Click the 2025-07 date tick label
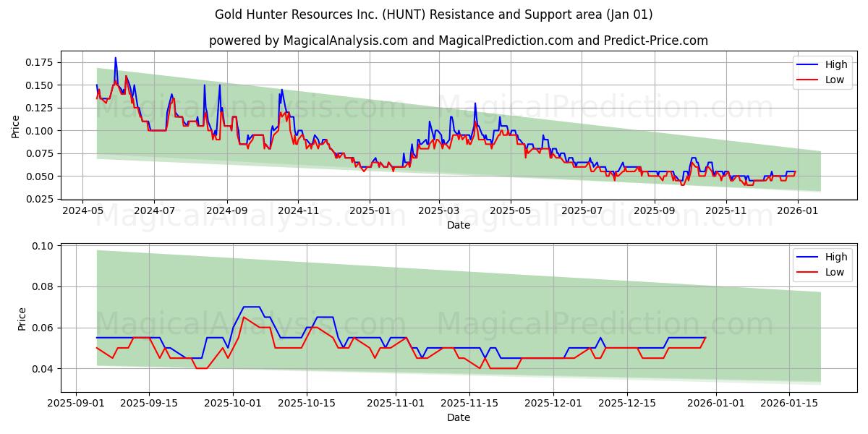The height and width of the screenshot is (434, 868). [582, 210]
